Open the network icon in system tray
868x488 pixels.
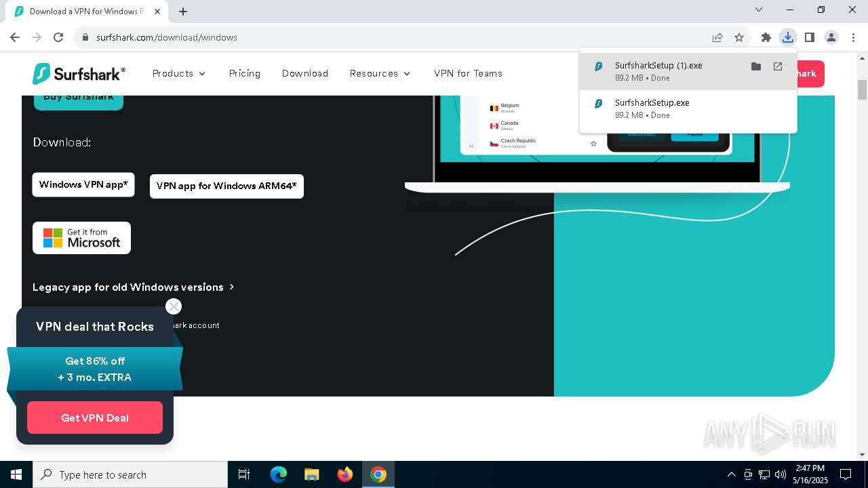[x=764, y=474]
